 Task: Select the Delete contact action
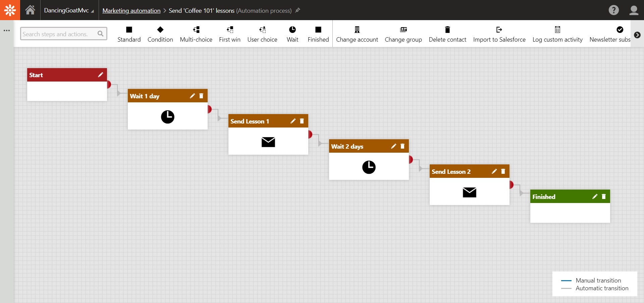[x=447, y=33]
